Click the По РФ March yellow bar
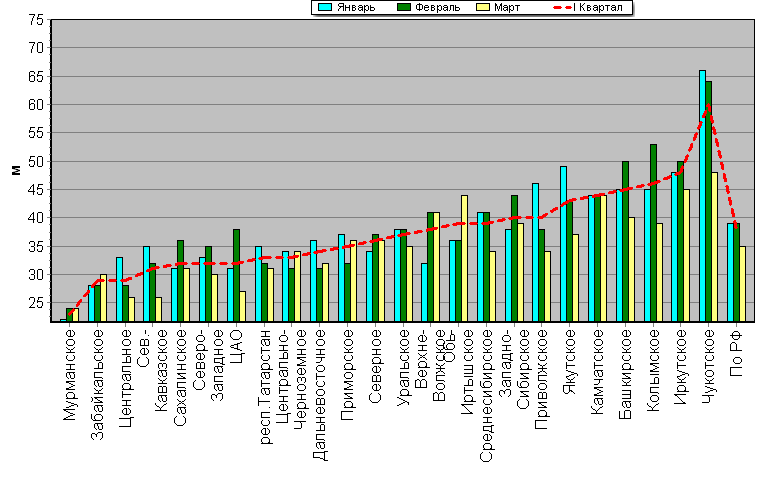 742,284
